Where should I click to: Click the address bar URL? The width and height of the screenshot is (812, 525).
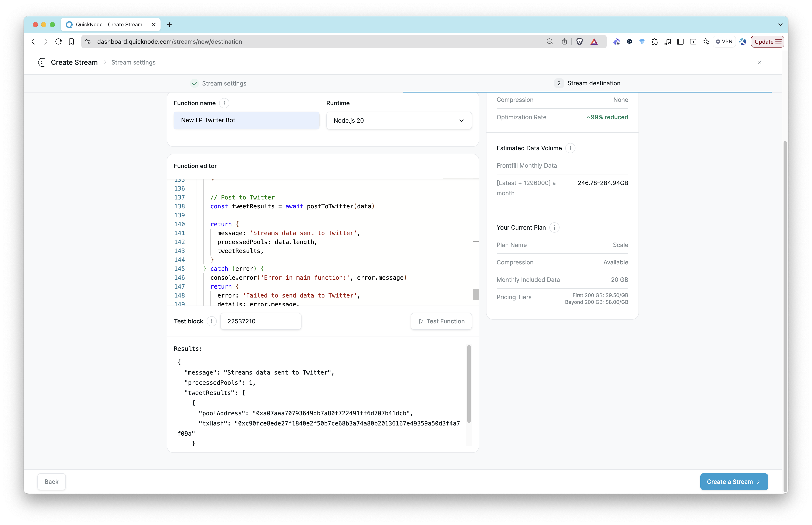(x=169, y=42)
